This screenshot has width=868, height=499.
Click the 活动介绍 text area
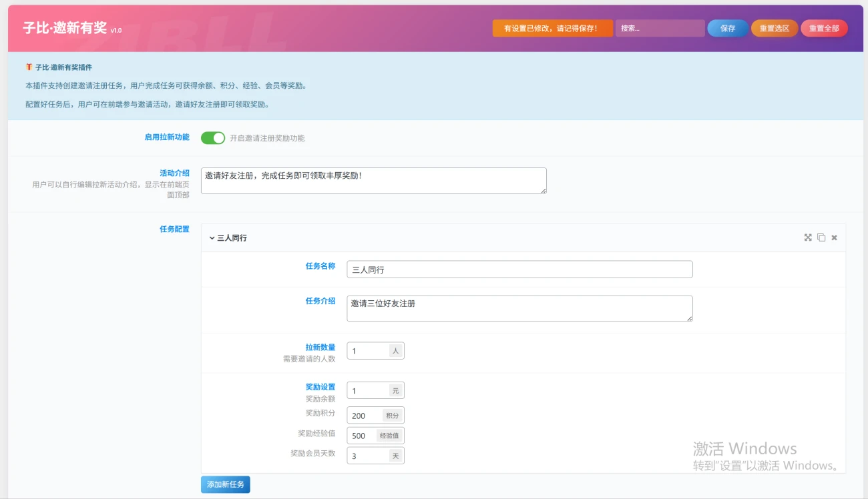click(x=374, y=180)
